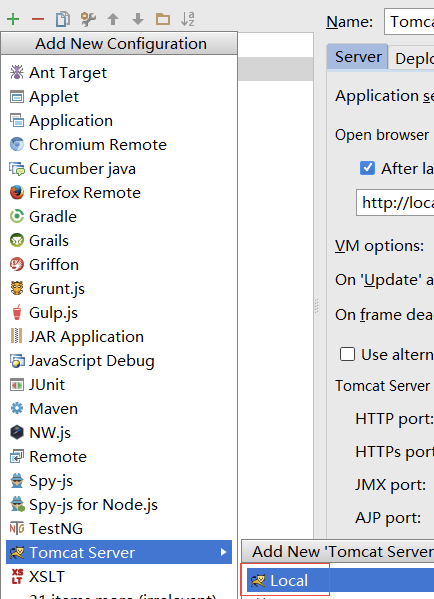The width and height of the screenshot is (434, 599).
Task: Select the Griffon icon
Action: (17, 264)
